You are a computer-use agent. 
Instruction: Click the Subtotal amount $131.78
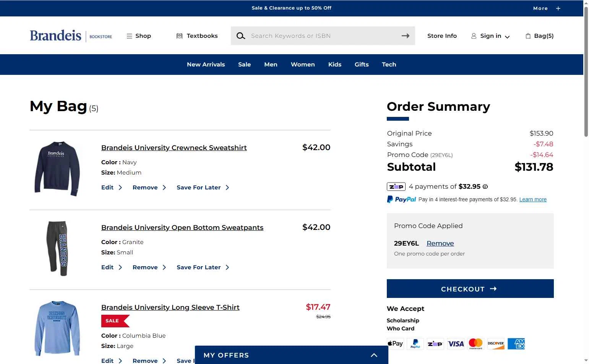(534, 167)
